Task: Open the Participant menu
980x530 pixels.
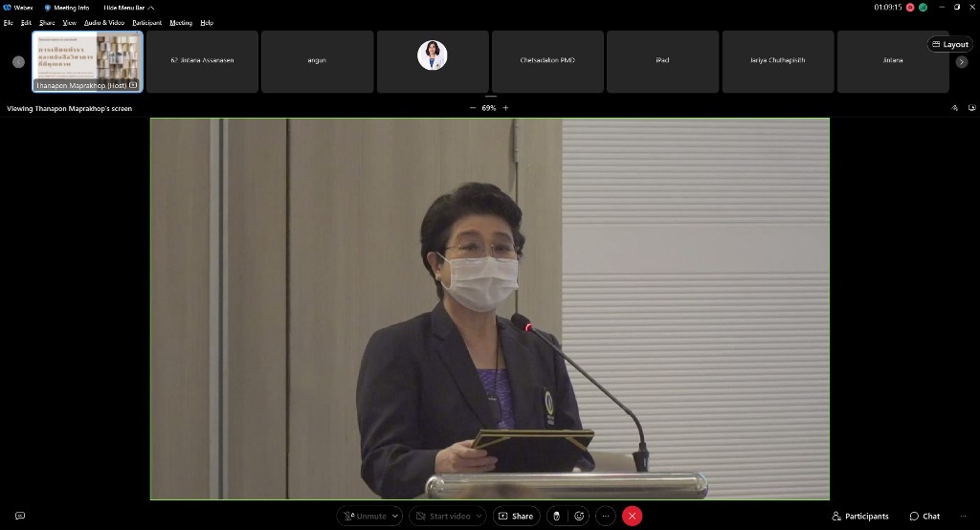Action: pyautogui.click(x=146, y=22)
